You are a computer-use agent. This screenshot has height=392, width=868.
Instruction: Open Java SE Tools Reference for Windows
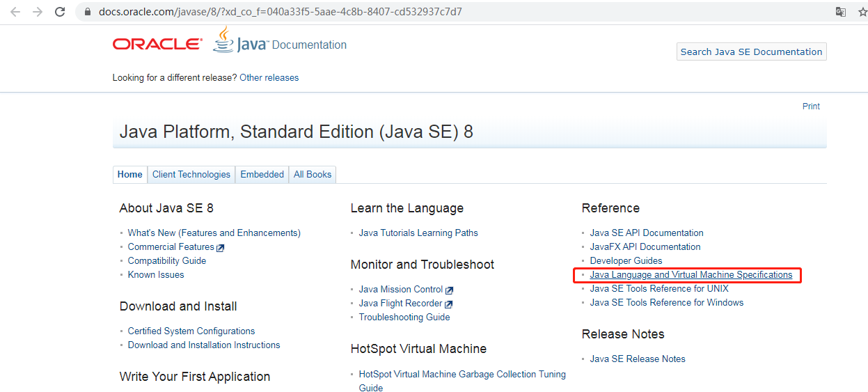[x=667, y=303]
